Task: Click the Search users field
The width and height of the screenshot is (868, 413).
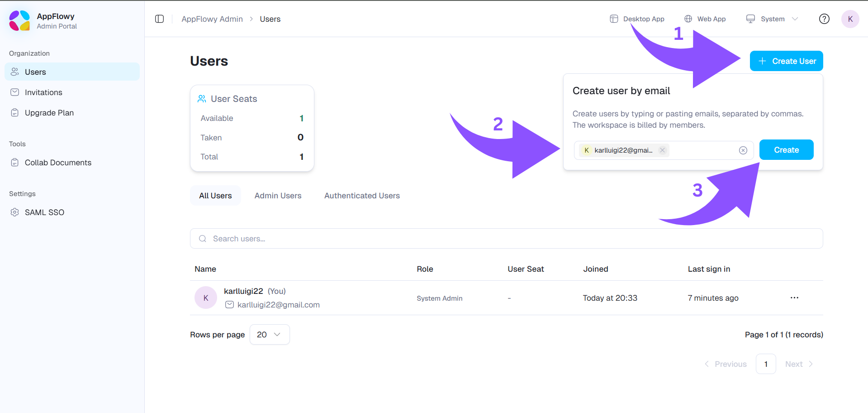Action: point(506,239)
